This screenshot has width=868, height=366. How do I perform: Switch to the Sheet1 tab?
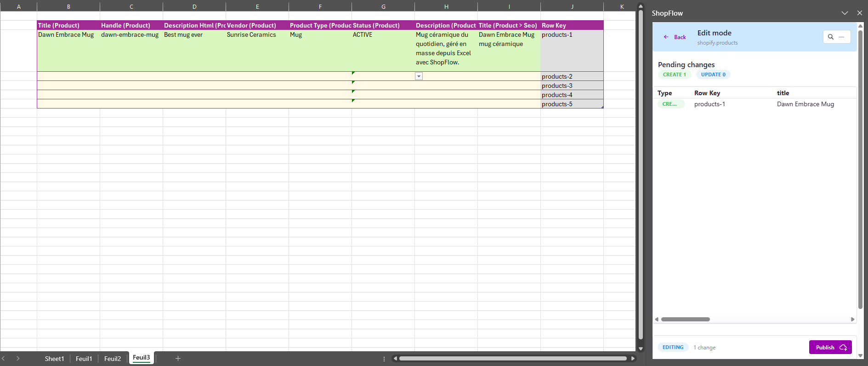click(54, 359)
